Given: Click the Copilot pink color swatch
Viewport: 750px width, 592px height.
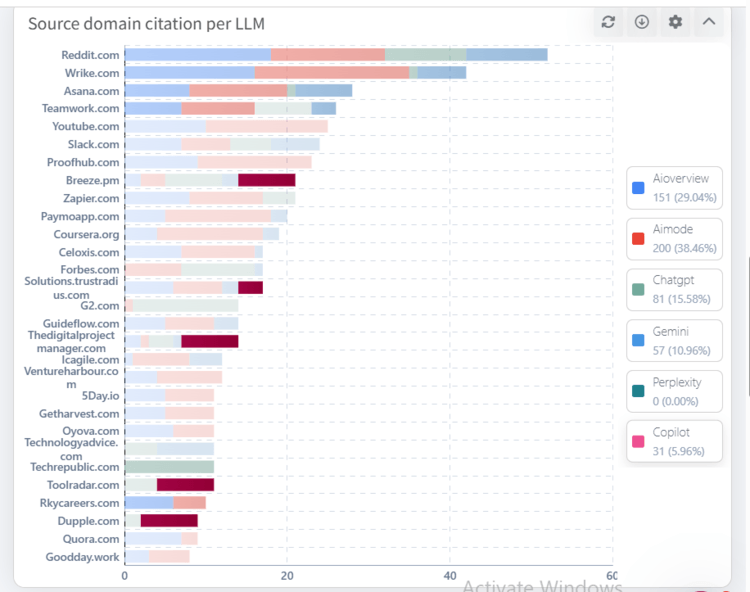Looking at the screenshot, I should pyautogui.click(x=638, y=441).
